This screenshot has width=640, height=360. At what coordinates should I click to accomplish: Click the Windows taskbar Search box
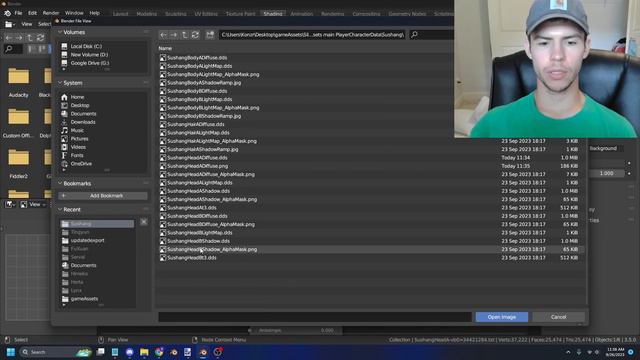pos(55,352)
